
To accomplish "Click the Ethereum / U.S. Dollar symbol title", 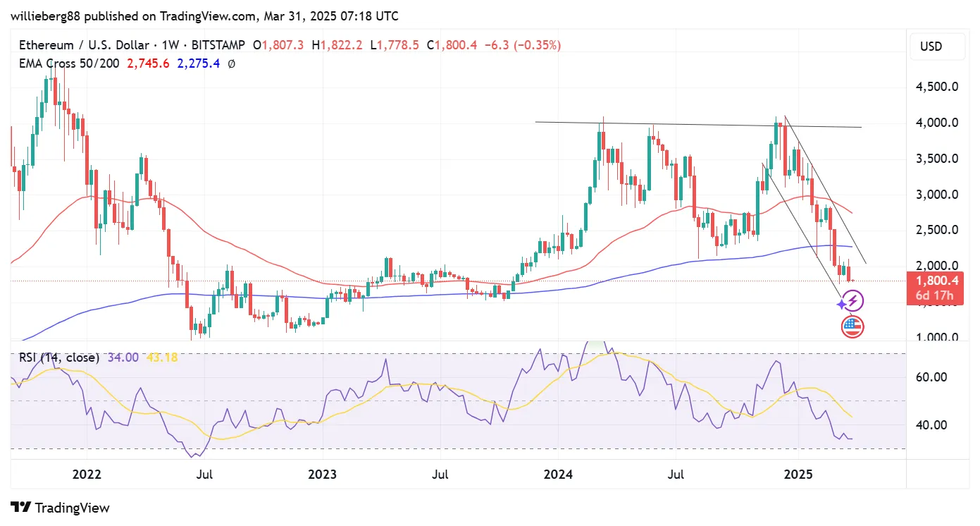I will point(77,45).
